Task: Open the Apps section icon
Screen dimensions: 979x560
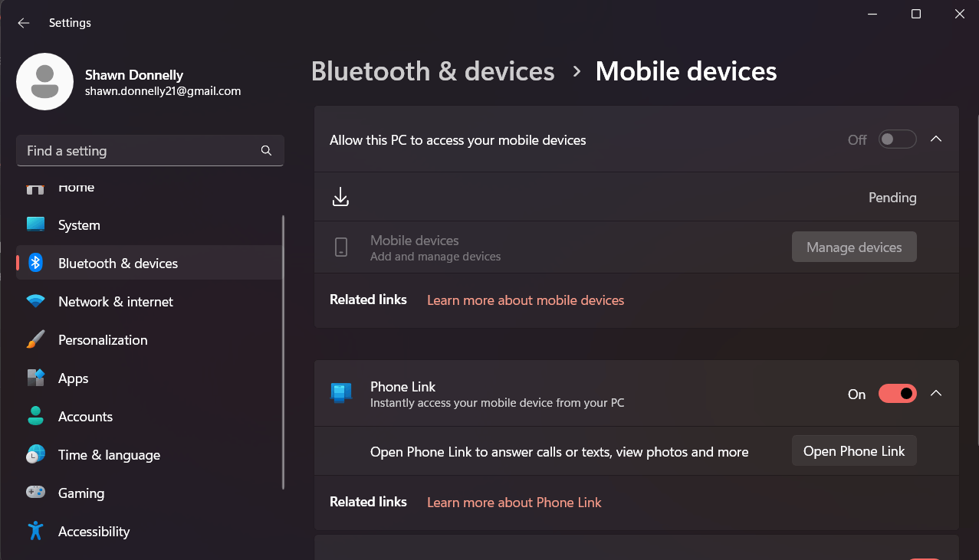Action: tap(35, 378)
